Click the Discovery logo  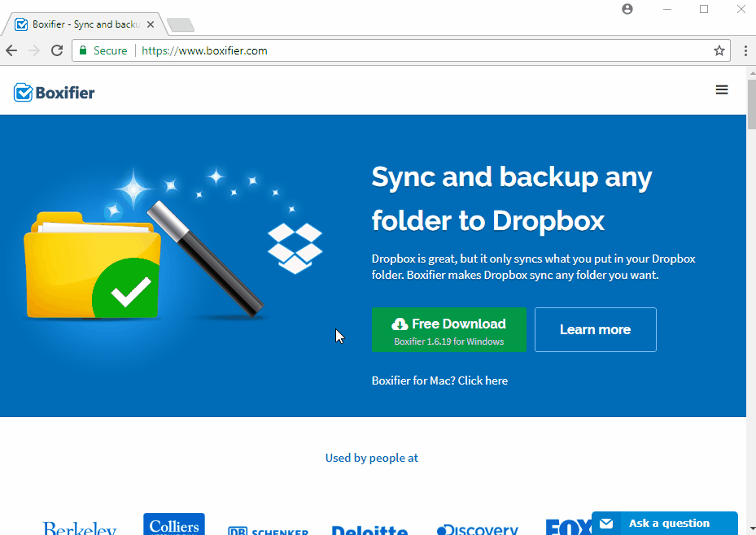click(478, 529)
